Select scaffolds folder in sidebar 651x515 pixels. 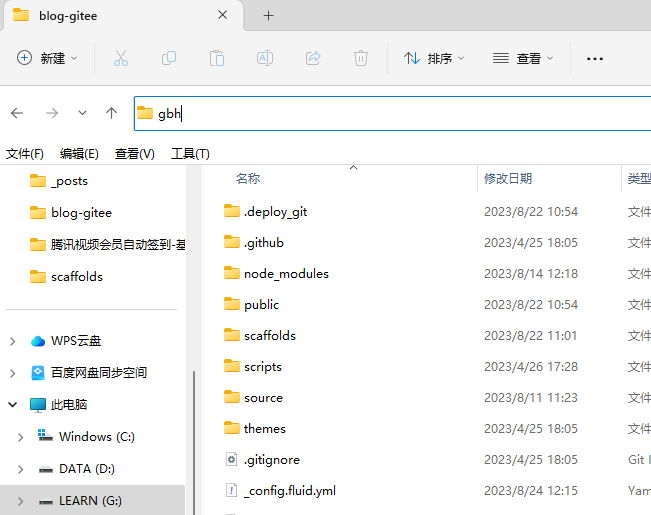point(66,277)
